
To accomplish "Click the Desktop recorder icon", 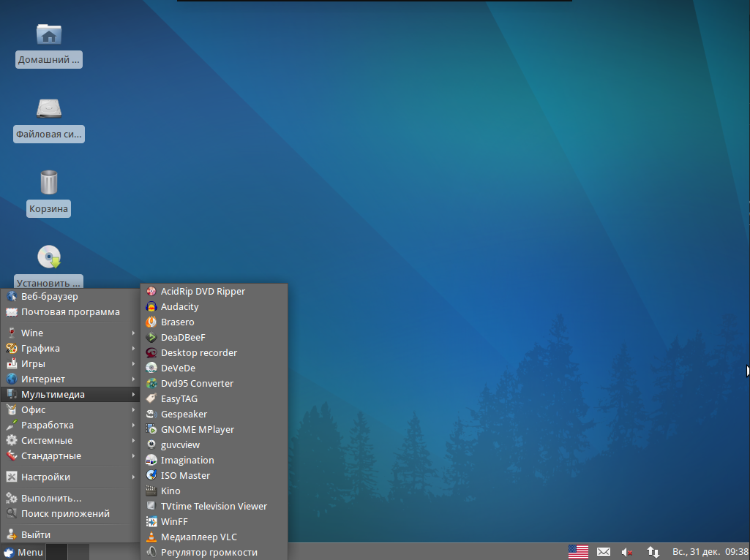I will coord(151,352).
